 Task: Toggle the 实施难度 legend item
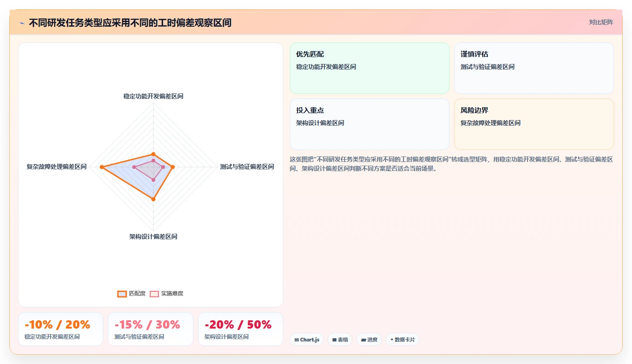(x=166, y=294)
